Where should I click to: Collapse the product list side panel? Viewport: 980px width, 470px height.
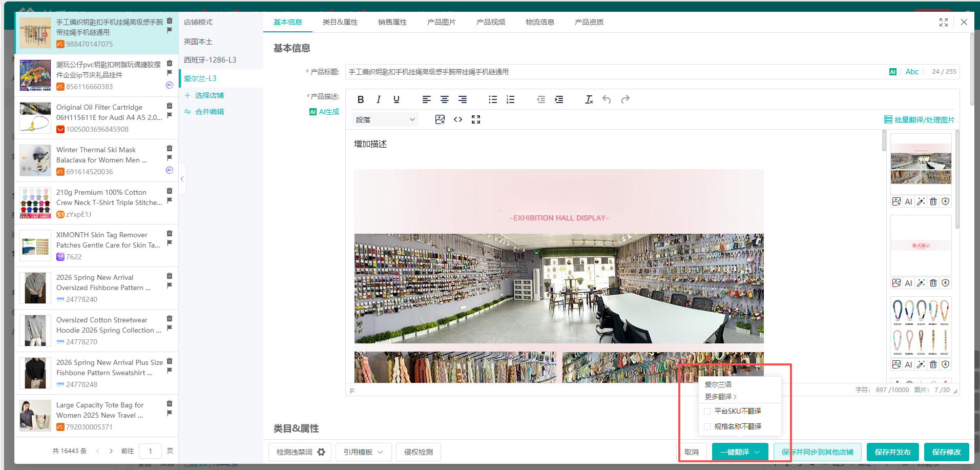[x=182, y=179]
